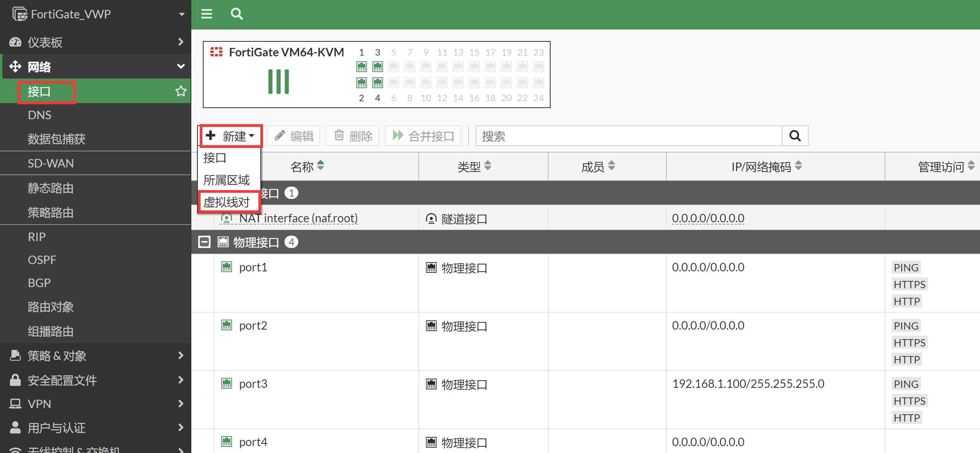Sort table by IP/网络掩码 column arrows
Image resolution: width=980 pixels, height=453 pixels.
coord(798,166)
